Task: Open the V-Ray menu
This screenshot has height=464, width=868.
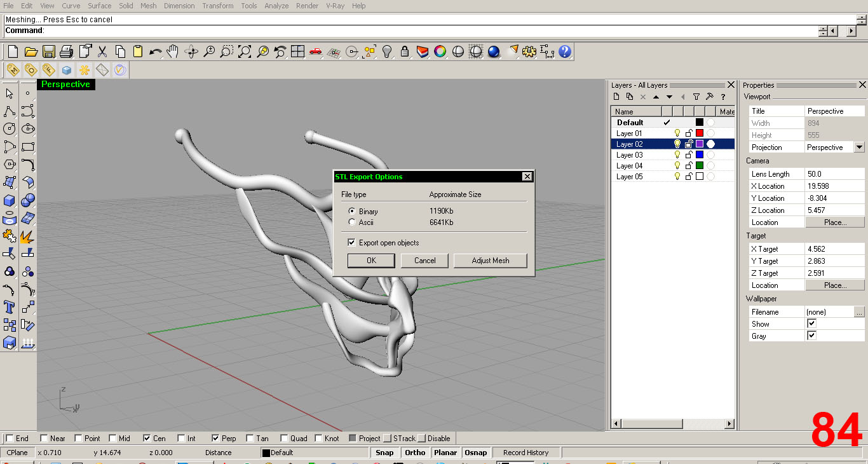Action: 336,6
